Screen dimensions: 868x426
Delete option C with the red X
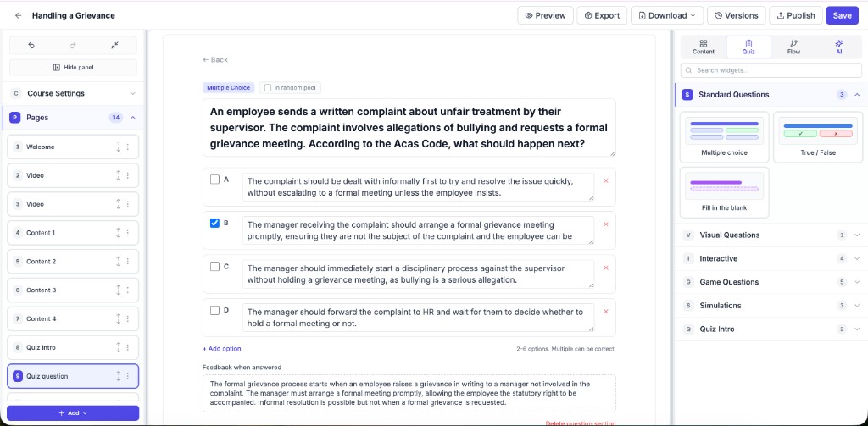tap(605, 268)
